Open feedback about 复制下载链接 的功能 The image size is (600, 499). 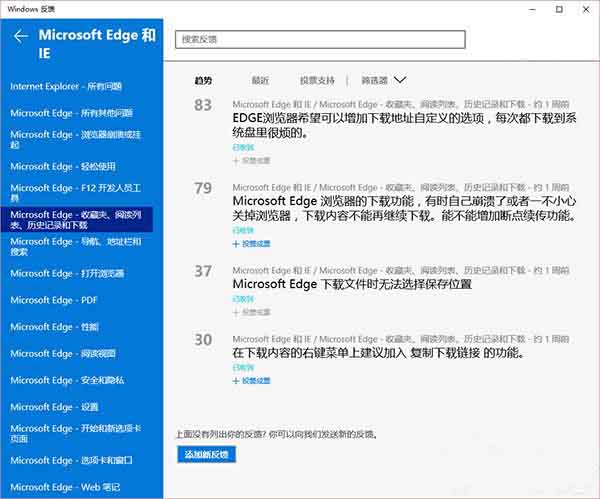click(378, 352)
